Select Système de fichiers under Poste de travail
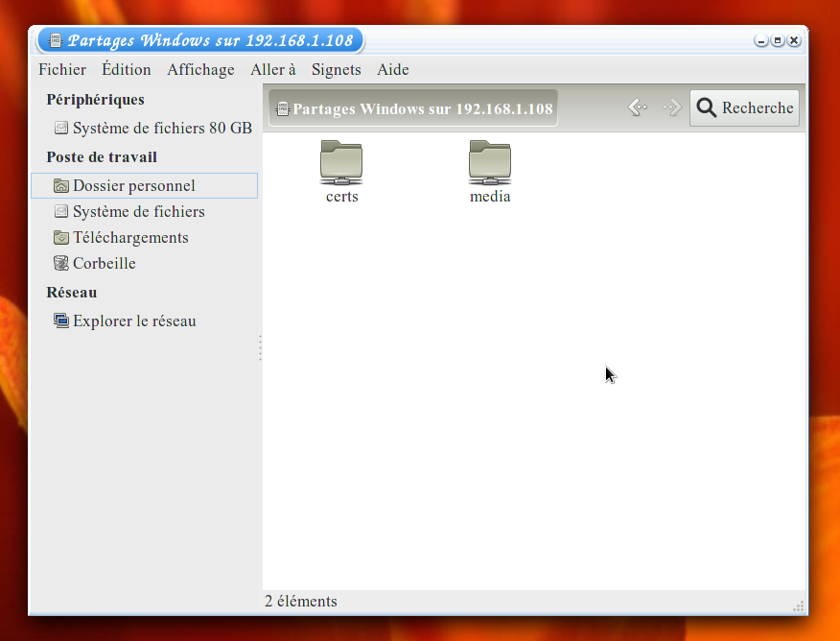The height and width of the screenshot is (641, 840). coord(145,212)
